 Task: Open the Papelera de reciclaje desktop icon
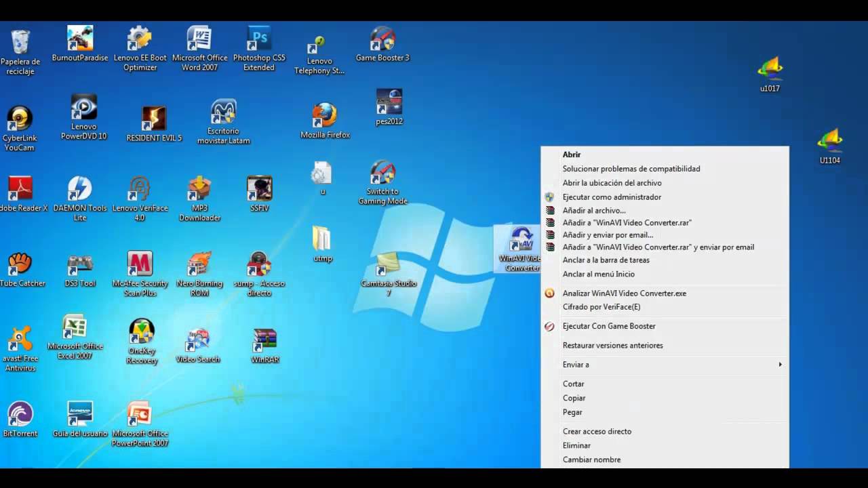pos(20,52)
